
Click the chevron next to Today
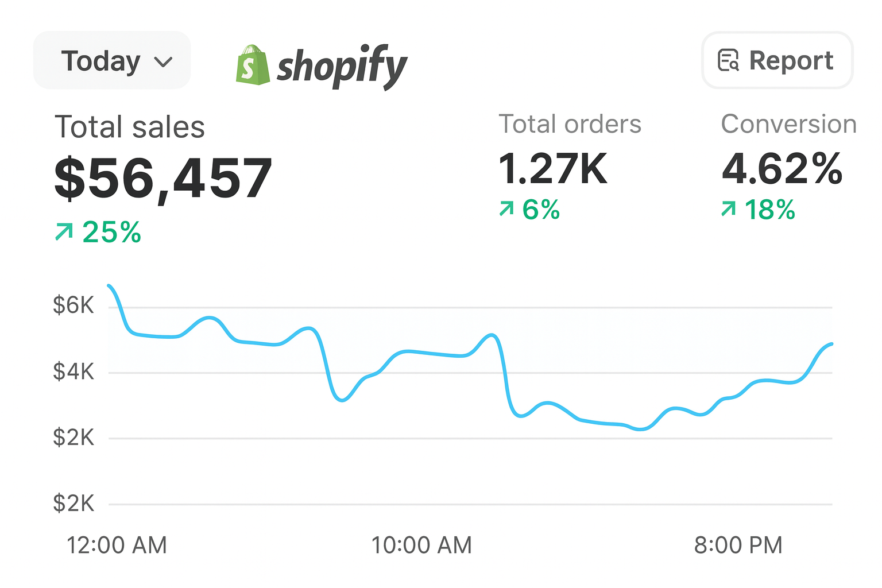(x=163, y=61)
